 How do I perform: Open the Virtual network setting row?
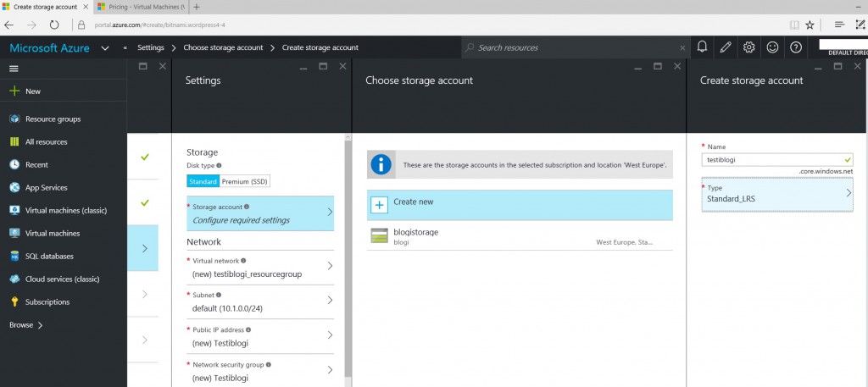click(260, 267)
